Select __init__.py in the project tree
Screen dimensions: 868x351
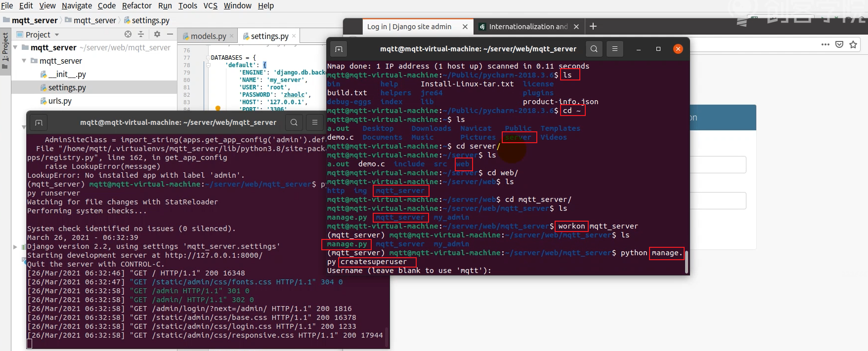[x=63, y=74]
